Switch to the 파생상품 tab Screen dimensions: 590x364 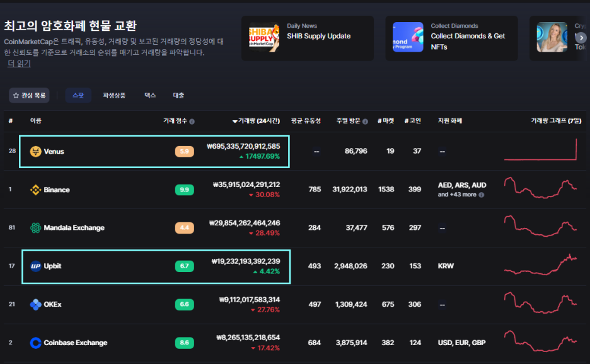click(x=114, y=96)
